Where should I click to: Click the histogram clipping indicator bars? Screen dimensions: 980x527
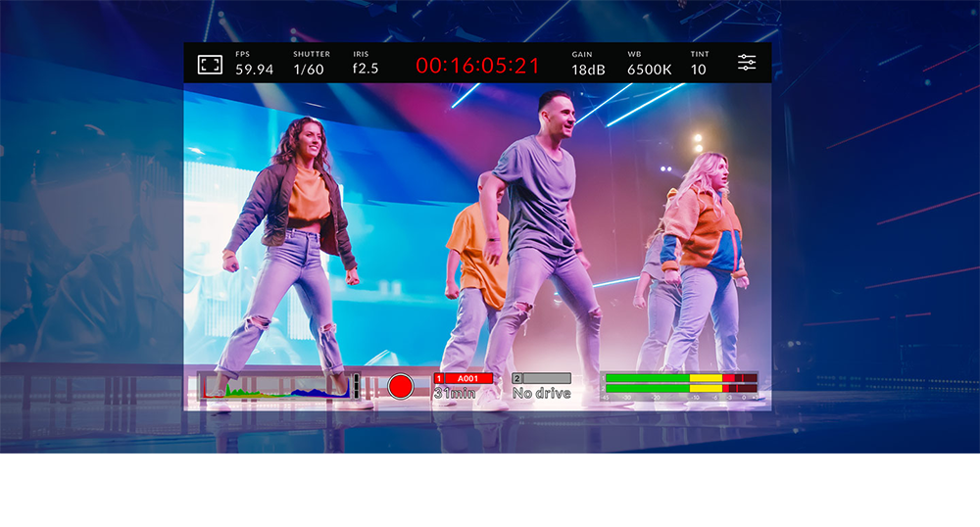(357, 387)
